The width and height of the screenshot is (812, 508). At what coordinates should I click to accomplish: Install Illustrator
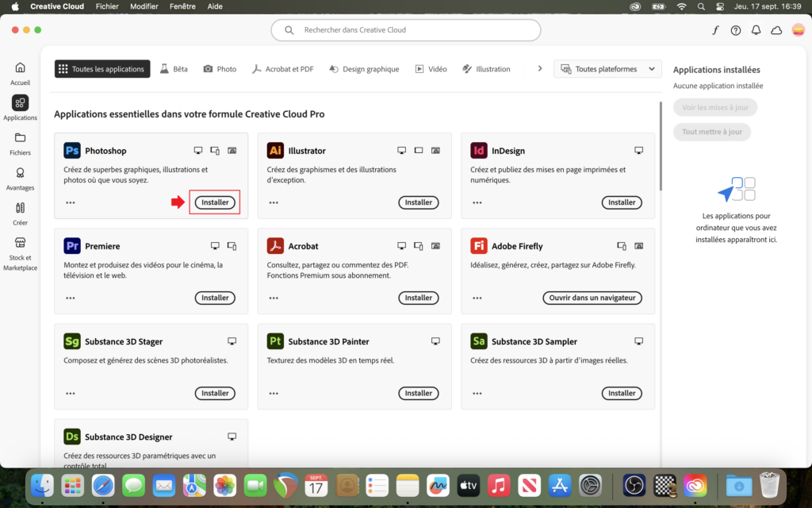[419, 202]
